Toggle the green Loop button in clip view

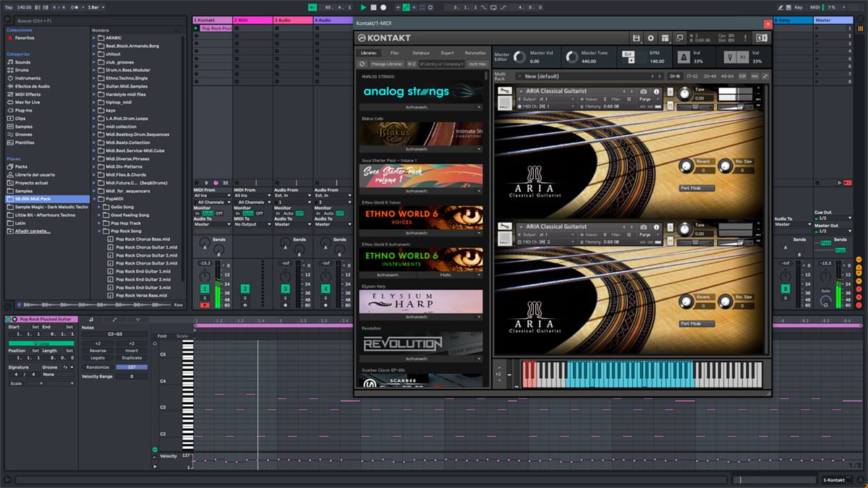pos(41,343)
